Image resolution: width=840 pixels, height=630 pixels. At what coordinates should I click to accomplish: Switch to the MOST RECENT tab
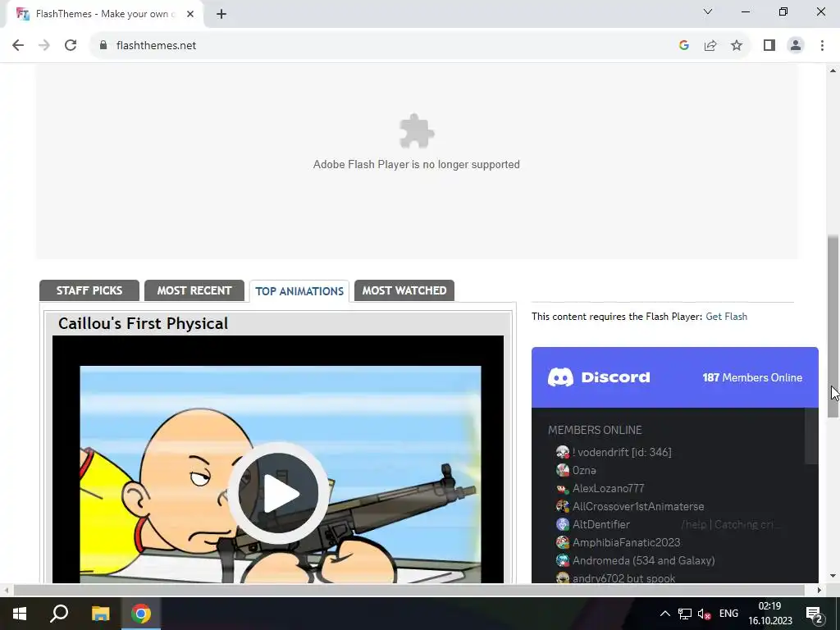(194, 290)
